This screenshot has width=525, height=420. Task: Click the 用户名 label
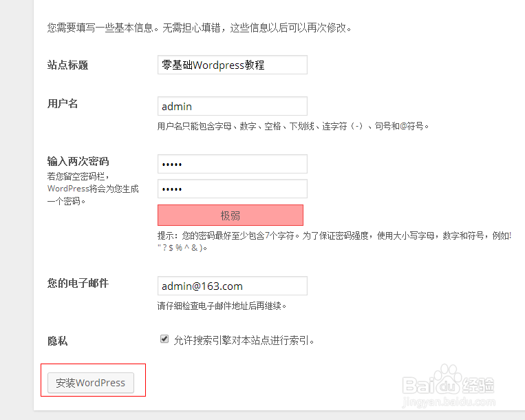63,103
